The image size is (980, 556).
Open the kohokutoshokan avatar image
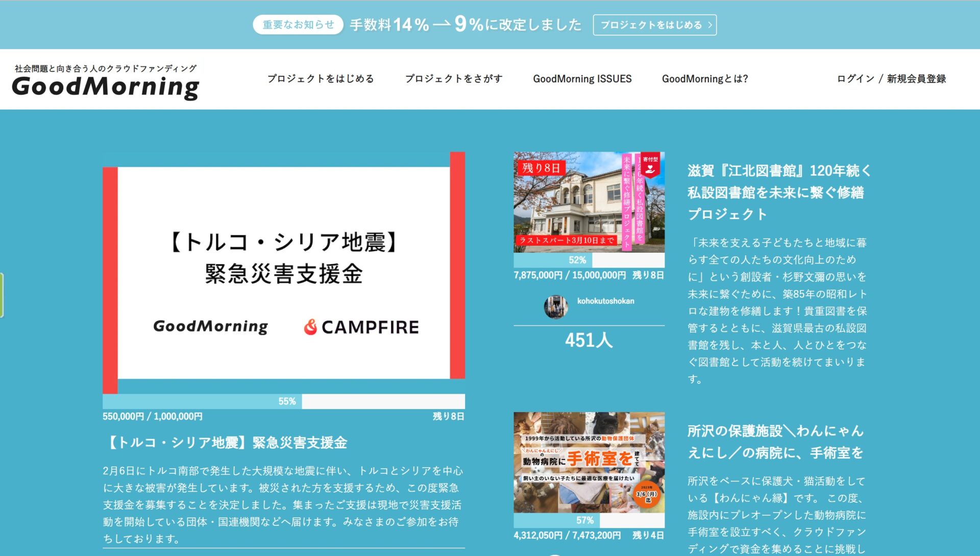tap(556, 307)
